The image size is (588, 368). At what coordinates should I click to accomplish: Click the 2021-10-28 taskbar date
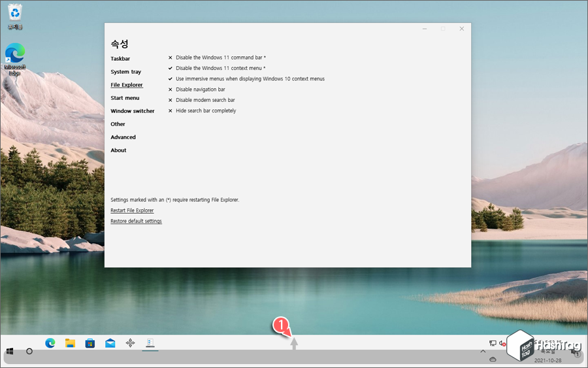coord(548,360)
